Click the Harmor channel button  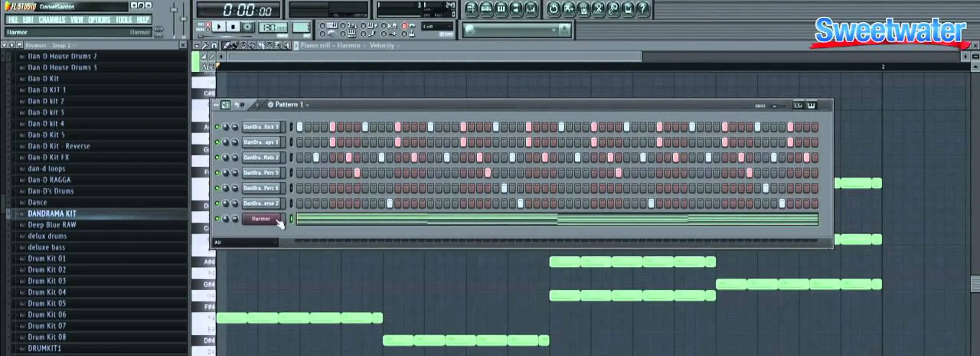pos(261,219)
